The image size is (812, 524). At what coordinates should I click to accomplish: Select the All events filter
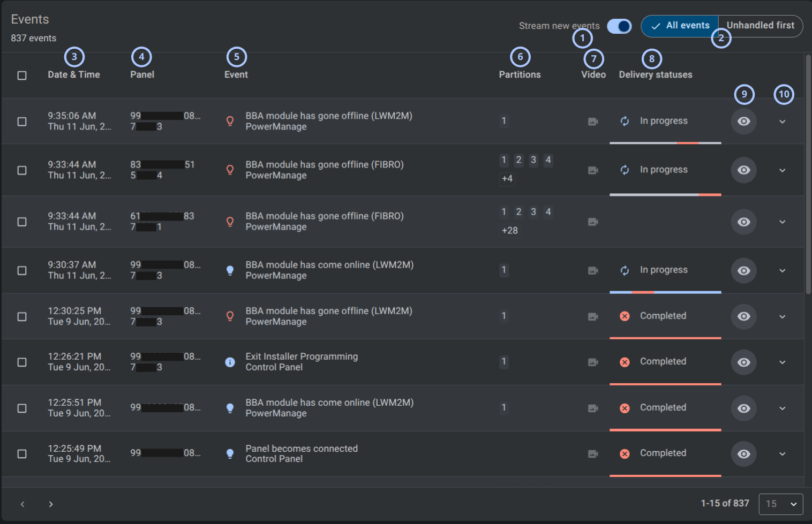point(680,26)
